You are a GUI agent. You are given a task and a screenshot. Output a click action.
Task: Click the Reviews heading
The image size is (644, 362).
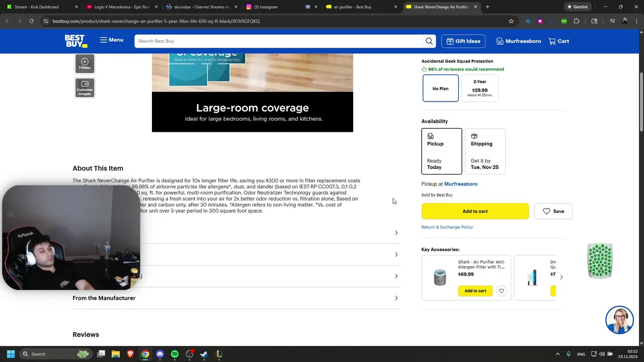(x=86, y=335)
